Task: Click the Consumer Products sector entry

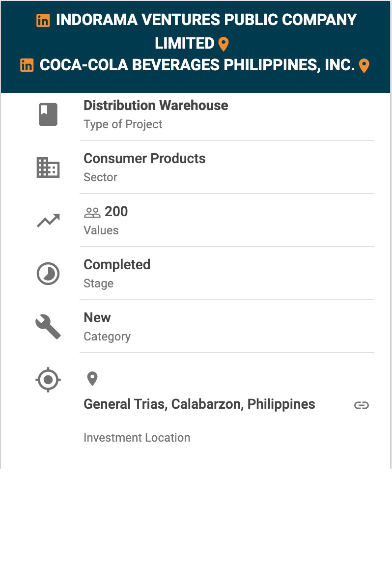Action: click(x=144, y=159)
